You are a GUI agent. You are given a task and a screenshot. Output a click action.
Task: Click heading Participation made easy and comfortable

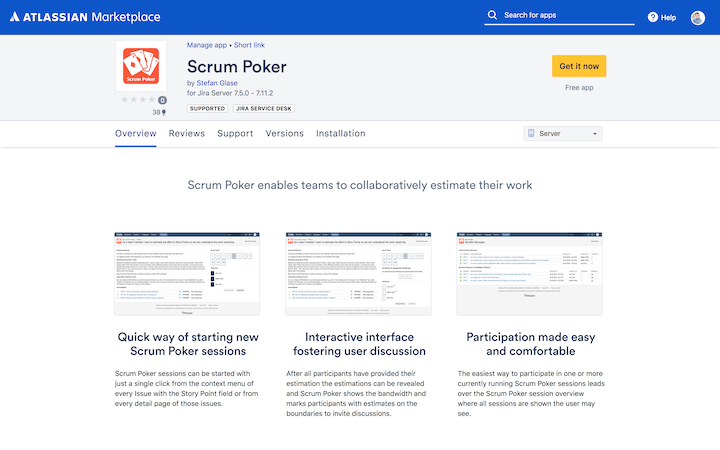(x=530, y=344)
